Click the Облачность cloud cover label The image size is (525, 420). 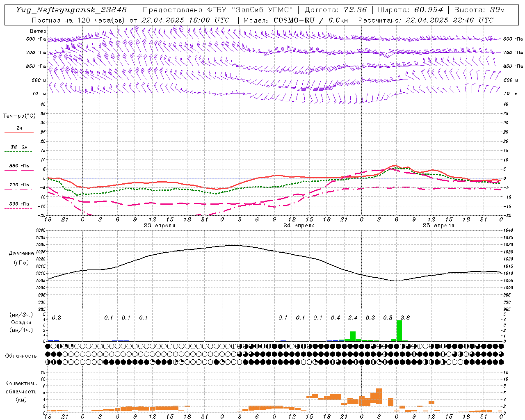pyautogui.click(x=21, y=356)
